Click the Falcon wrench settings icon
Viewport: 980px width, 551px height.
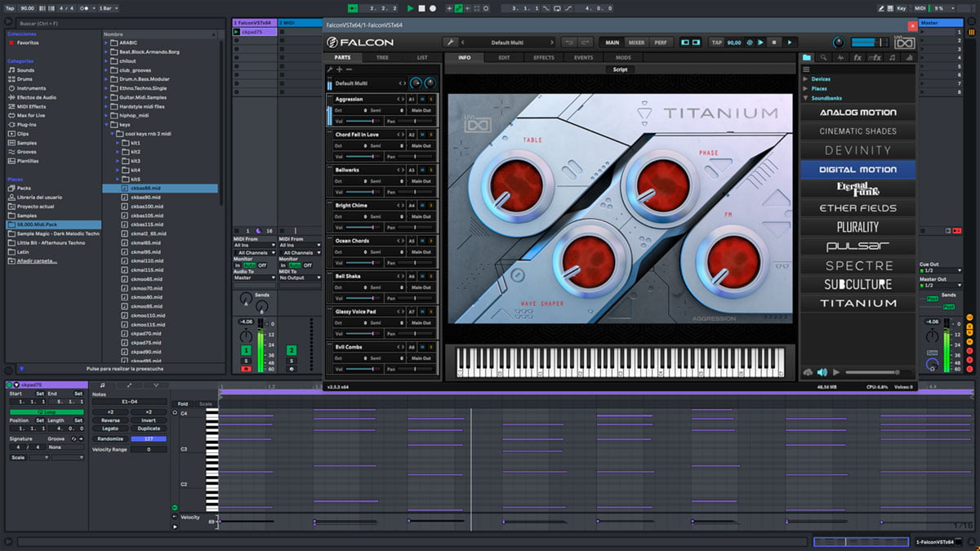coord(450,42)
